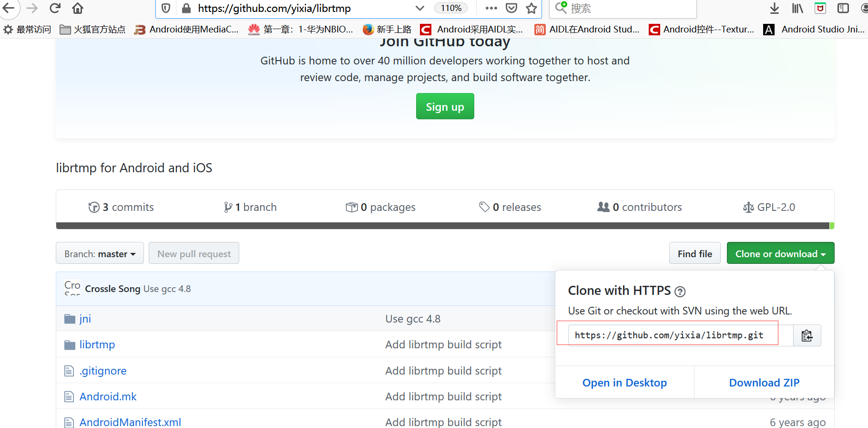Open the 0 releases link
This screenshot has width=868, height=428.
(510, 207)
